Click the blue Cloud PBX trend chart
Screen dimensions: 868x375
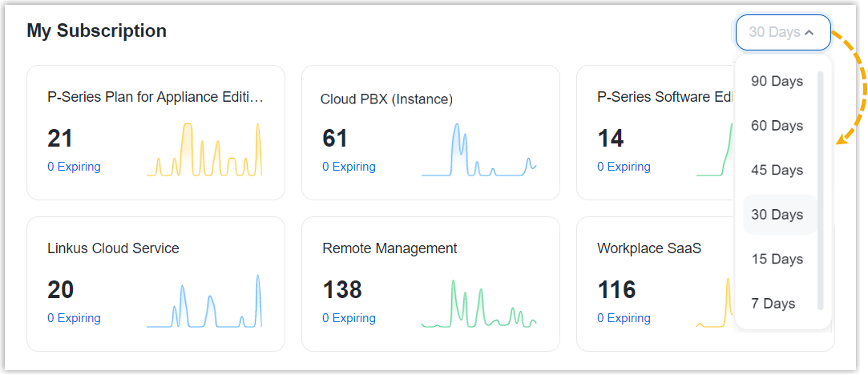coord(479,150)
